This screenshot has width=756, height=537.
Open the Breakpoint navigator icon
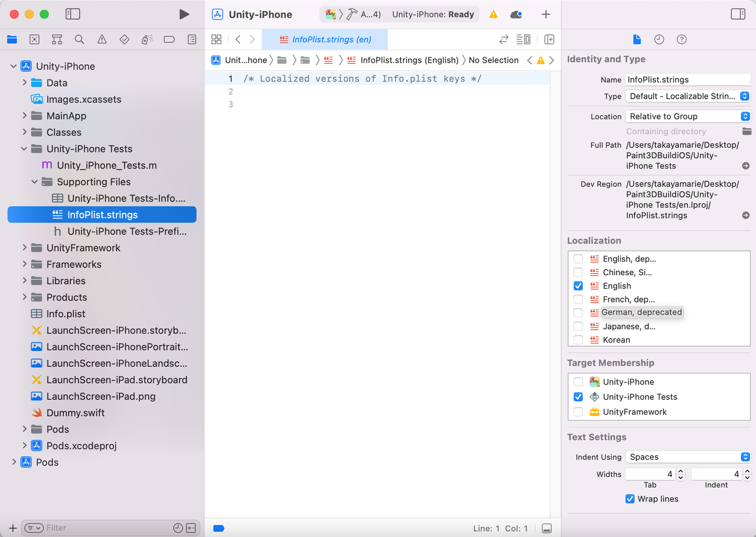(x=170, y=39)
